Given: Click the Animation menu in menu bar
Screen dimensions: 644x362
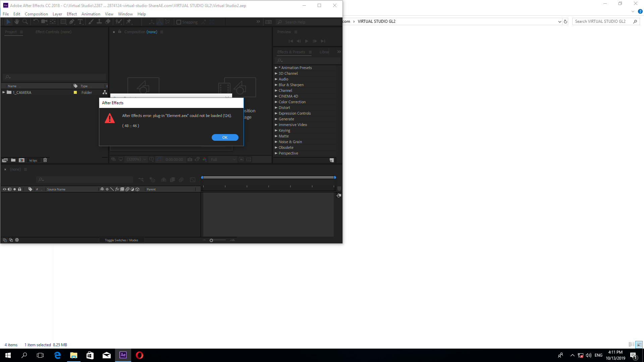Looking at the screenshot, I should tap(91, 14).
